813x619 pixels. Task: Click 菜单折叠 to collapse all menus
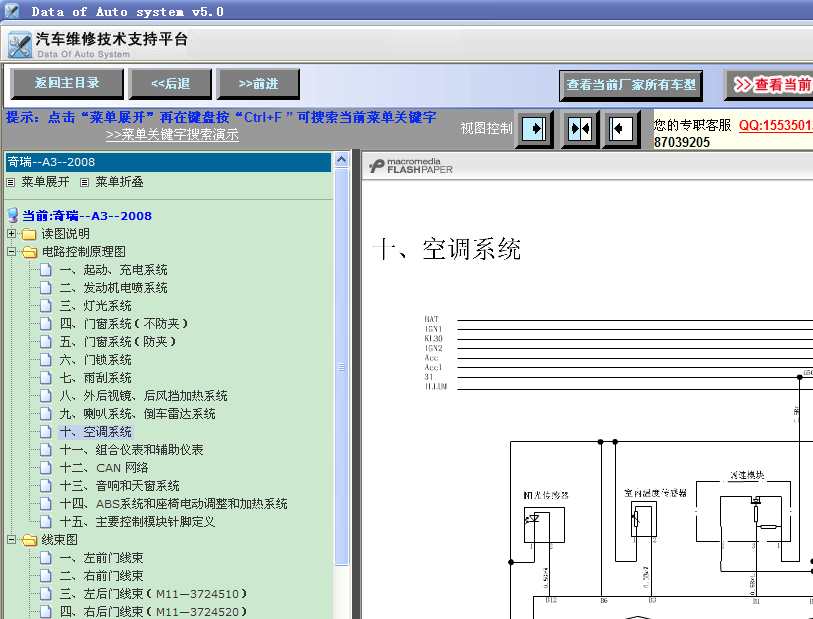click(x=119, y=182)
